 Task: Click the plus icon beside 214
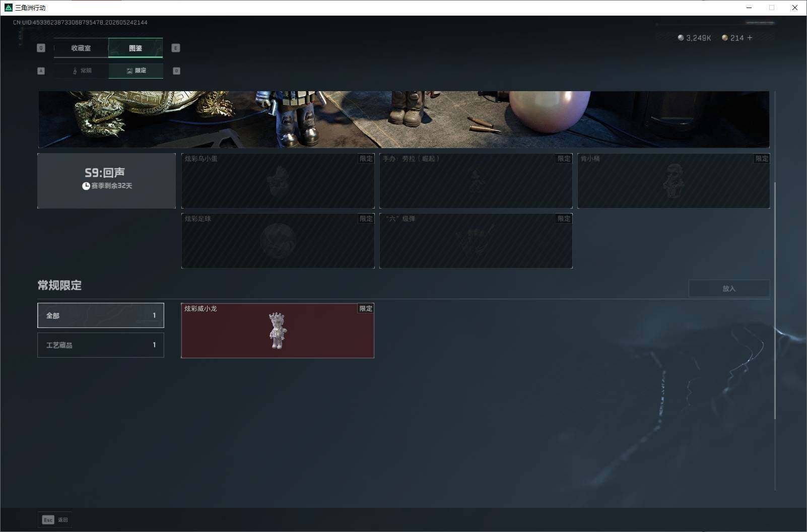coord(750,38)
